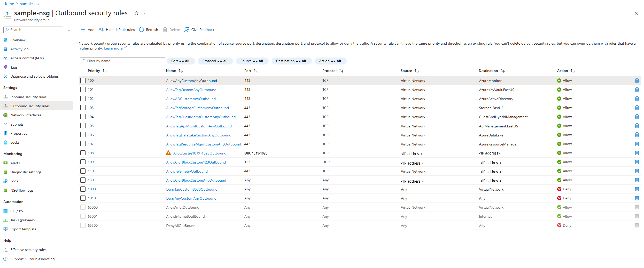Image resolution: width=644 pixels, height=268 pixels.
Task: Open the AllowTelemetryOutbound rule link
Action: pyautogui.click(x=187, y=171)
